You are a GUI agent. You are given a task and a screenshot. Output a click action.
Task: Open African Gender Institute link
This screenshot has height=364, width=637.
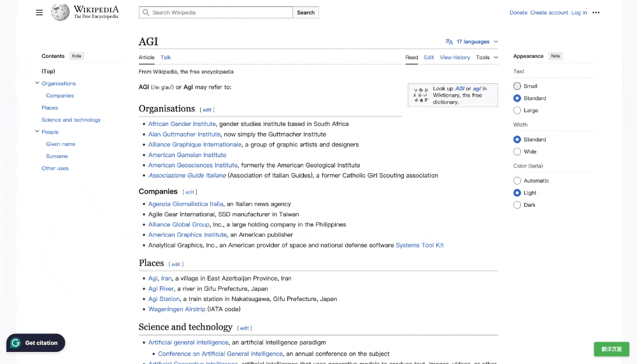point(182,123)
